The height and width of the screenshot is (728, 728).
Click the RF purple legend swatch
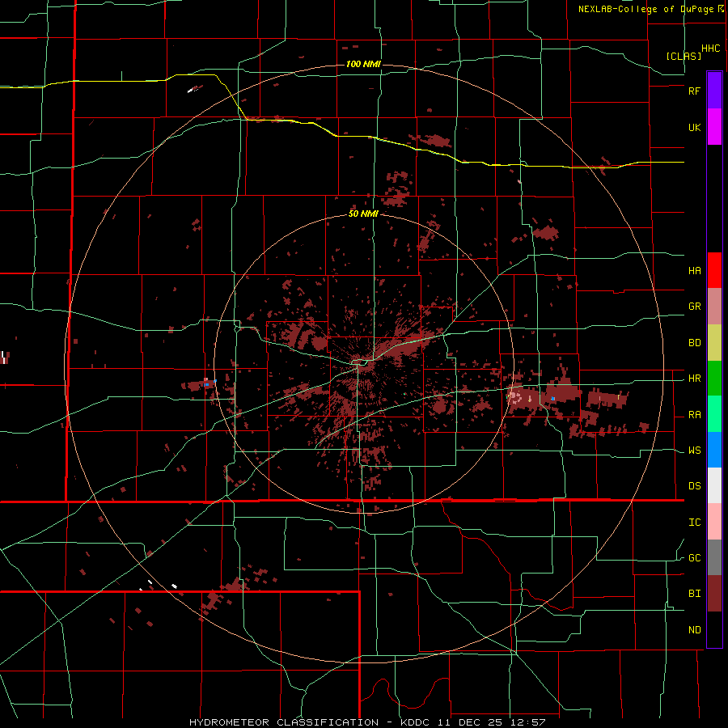[x=714, y=91]
